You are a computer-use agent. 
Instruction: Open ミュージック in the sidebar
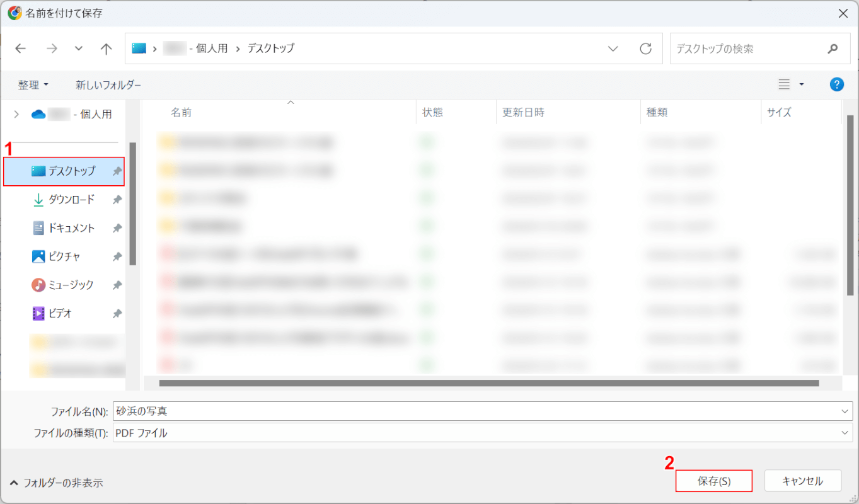tap(64, 285)
